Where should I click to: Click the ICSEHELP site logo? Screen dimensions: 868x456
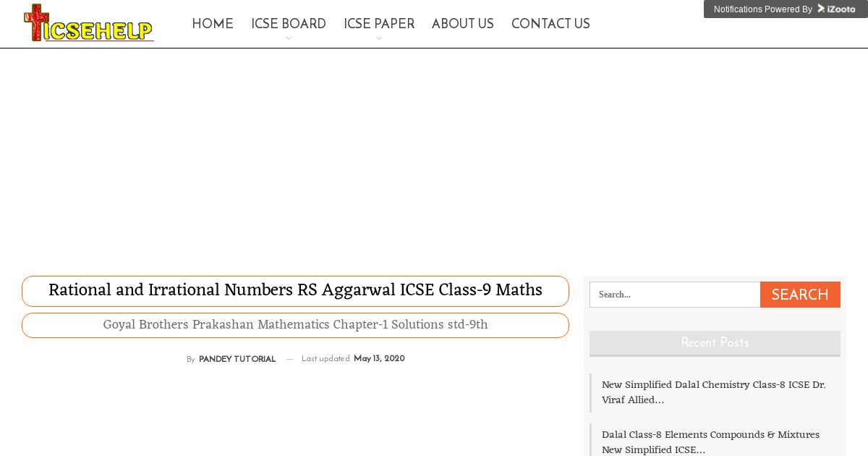point(88,24)
